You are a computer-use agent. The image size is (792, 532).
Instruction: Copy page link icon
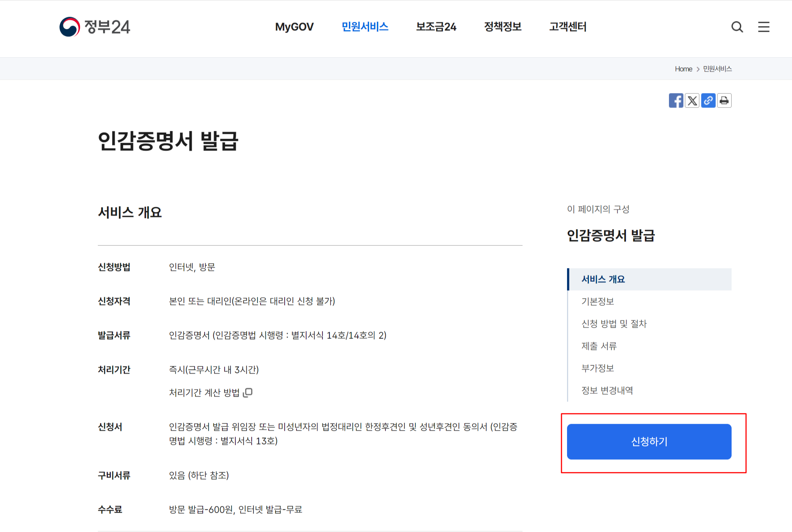click(x=708, y=100)
